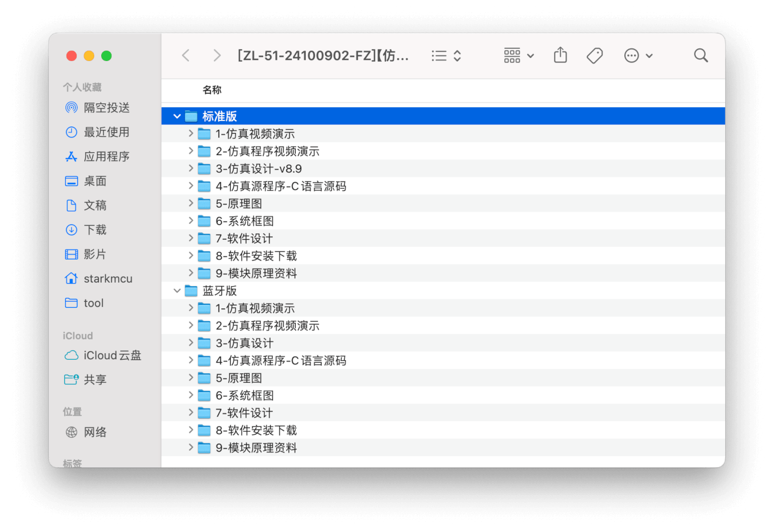Expand 9-模块原理资料 under 蓝牙版
This screenshot has height=532, width=774.
click(x=190, y=447)
